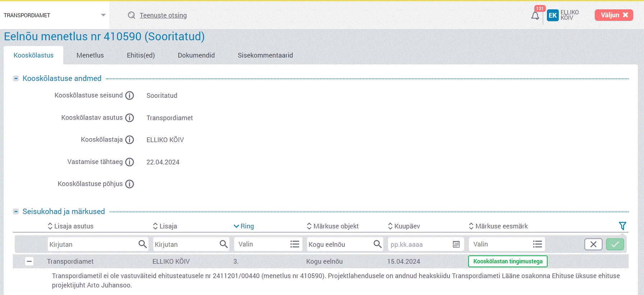Collapse the Transpordiamet comment row
The width and height of the screenshot is (644, 295).
point(29,262)
